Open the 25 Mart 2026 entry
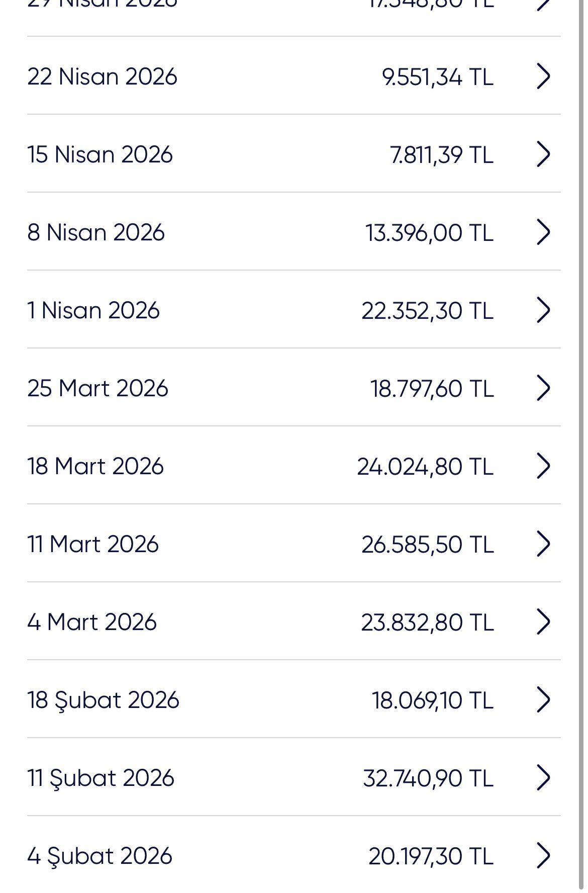Viewport: 588px width, 893px height. [x=294, y=388]
